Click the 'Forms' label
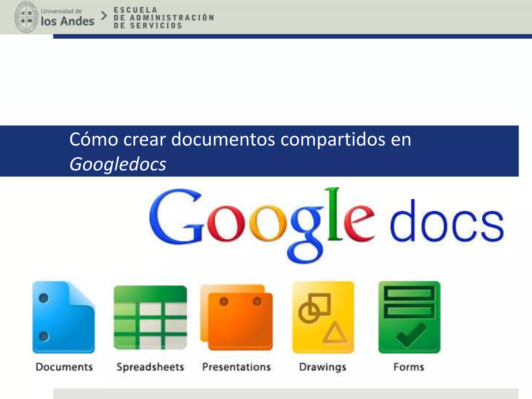Image resolution: width=532 pixels, height=399 pixels. (x=409, y=367)
